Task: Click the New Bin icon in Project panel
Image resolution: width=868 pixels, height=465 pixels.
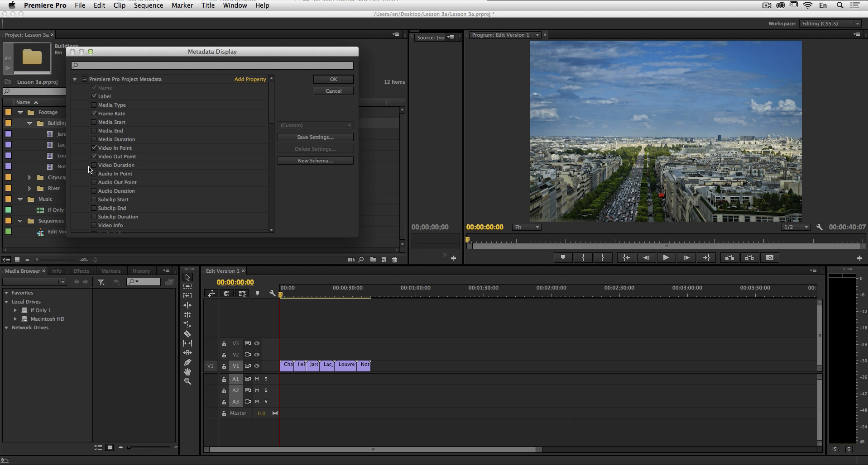Action: click(373, 260)
